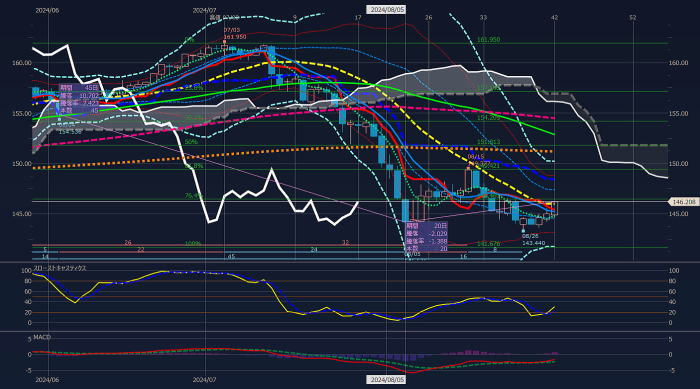Click 160.00 on the left price axis
700x389 pixels.
[x=22, y=63]
